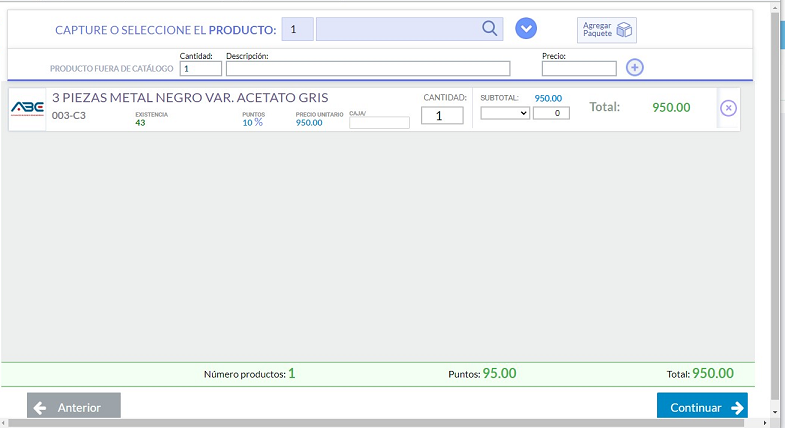Click the magnifying glass search icon

[x=489, y=29]
